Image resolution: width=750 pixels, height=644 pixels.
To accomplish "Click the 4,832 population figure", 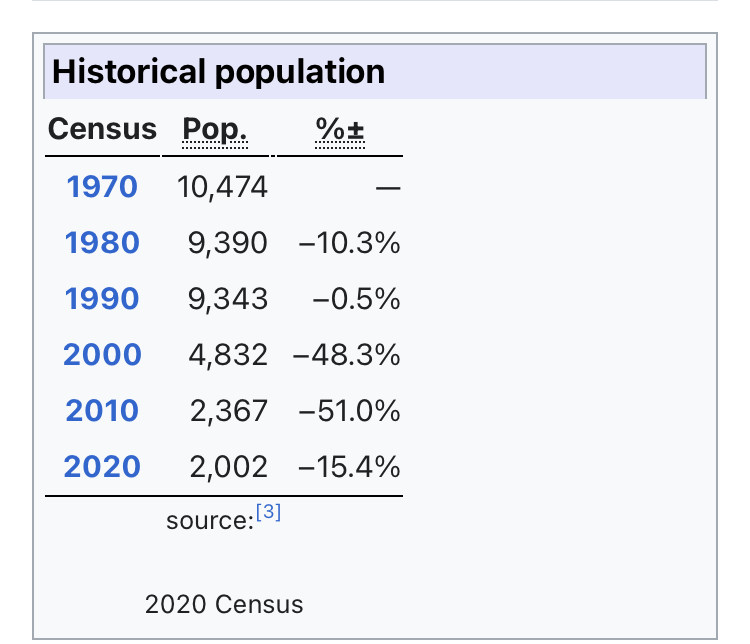I will [228, 355].
